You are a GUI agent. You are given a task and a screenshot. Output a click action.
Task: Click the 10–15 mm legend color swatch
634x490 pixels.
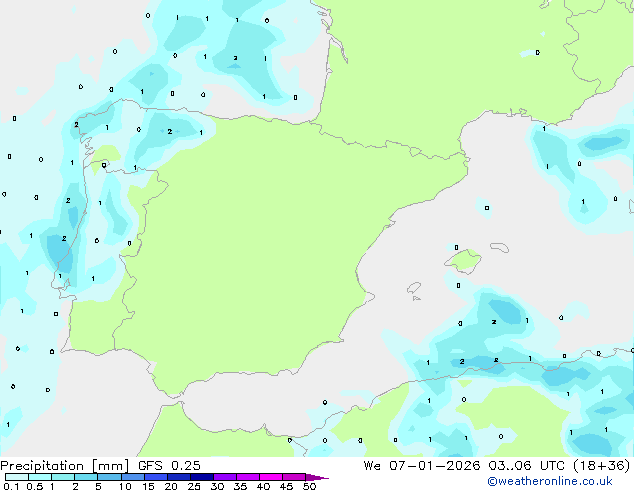[133, 477]
